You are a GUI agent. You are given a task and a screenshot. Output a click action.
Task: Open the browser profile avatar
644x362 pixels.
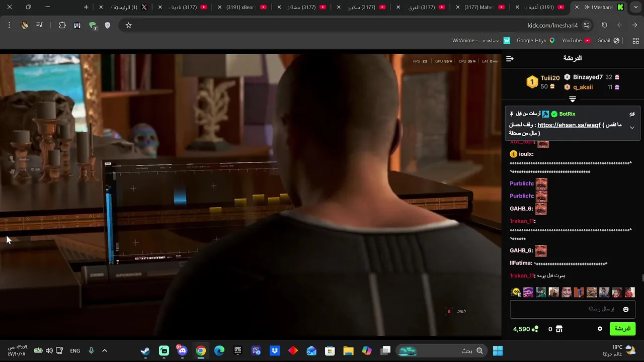25,25
